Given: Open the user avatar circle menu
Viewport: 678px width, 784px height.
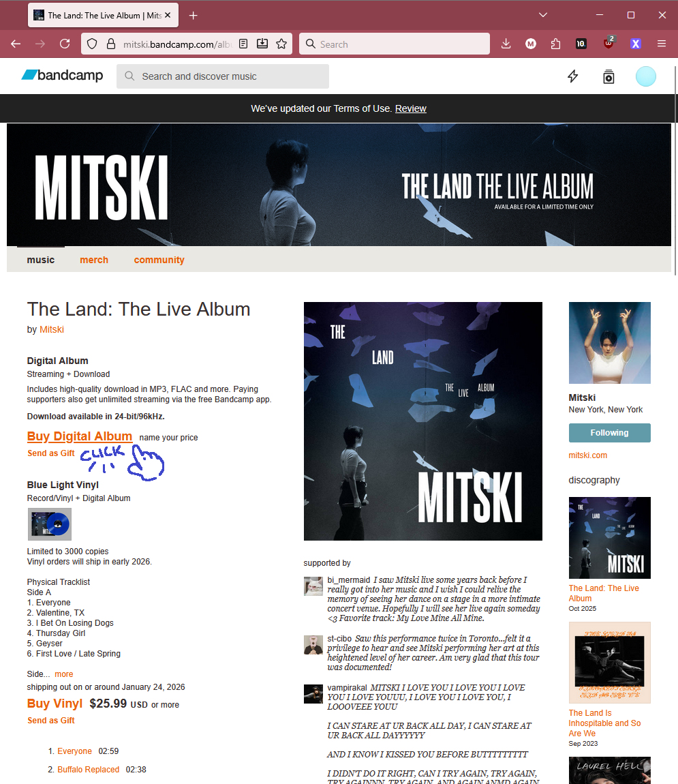Looking at the screenshot, I should [x=645, y=76].
